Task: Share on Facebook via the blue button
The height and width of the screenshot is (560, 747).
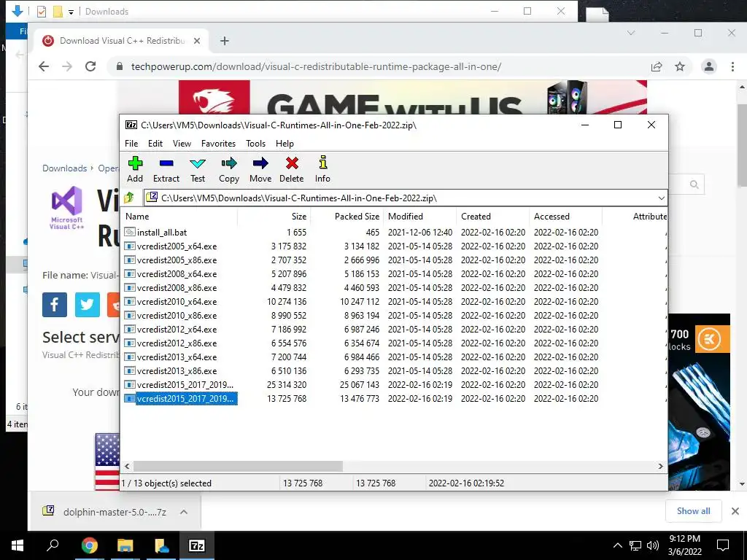Action: [x=54, y=304]
